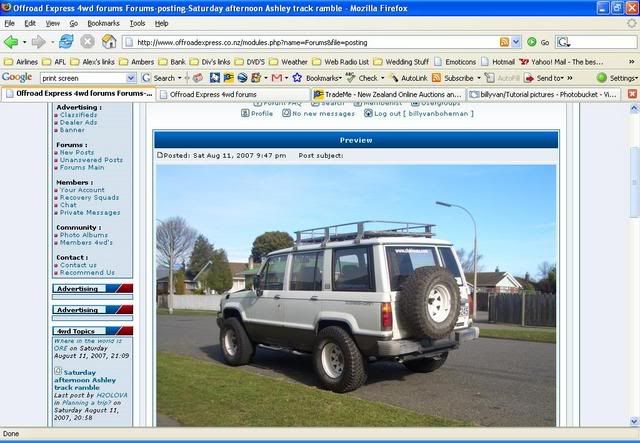Viewport: 640px width, 443px height.
Task: Click the RSS feed icon in address bar
Action: [x=504, y=42]
